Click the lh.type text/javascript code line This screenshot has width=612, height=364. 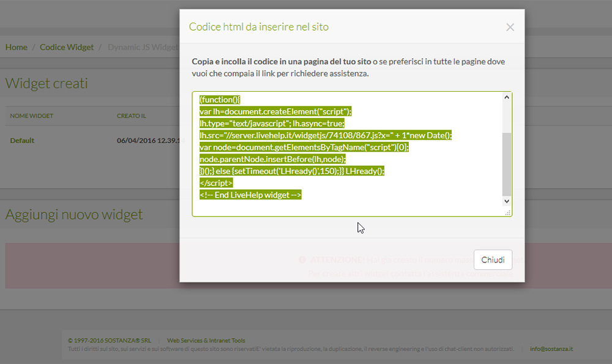point(272,124)
